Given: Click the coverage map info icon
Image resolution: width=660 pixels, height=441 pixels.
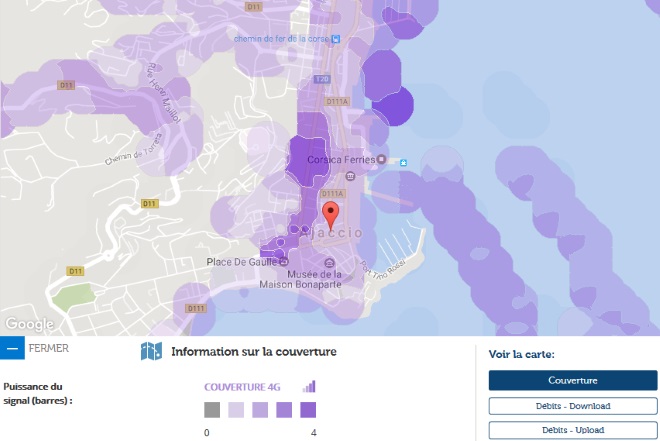Looking at the screenshot, I should click(151, 351).
